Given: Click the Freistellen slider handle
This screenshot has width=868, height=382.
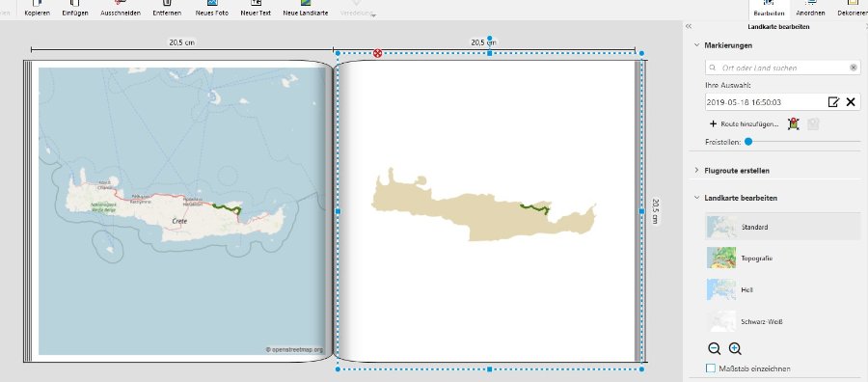Looking at the screenshot, I should pos(748,142).
